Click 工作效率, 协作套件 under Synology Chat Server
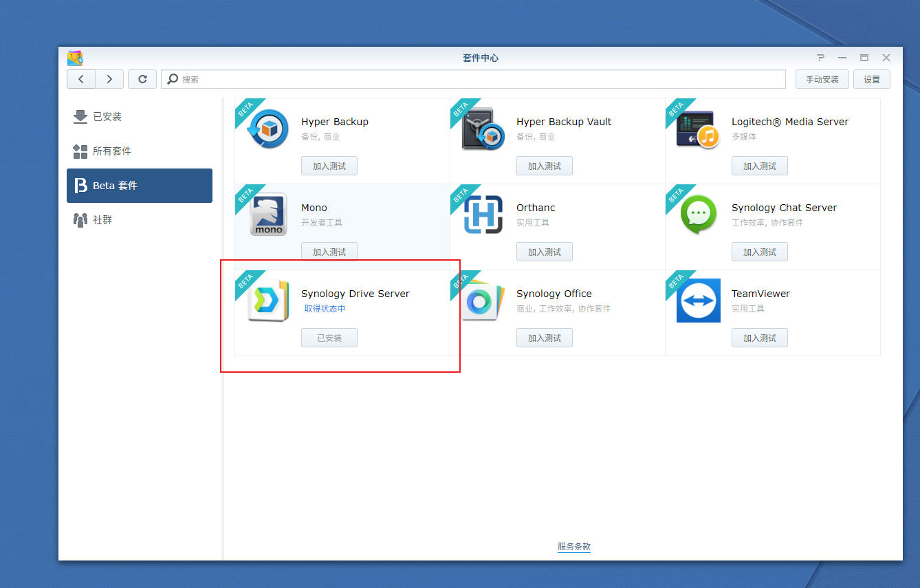The height and width of the screenshot is (588, 920). click(767, 223)
